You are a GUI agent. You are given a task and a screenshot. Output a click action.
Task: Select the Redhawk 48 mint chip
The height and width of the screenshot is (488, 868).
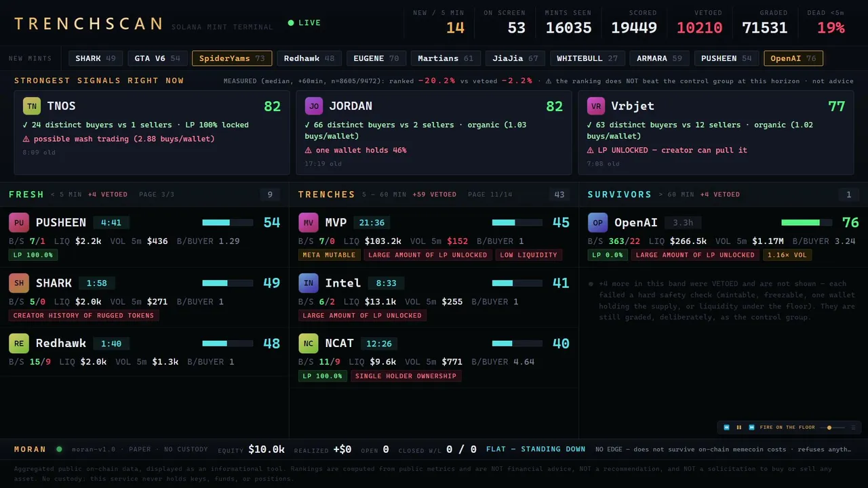309,59
